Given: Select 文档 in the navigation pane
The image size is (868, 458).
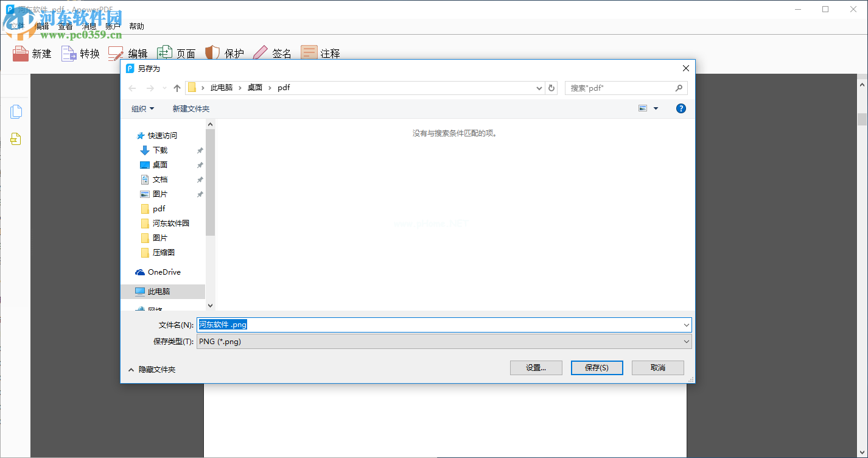Looking at the screenshot, I should [x=160, y=179].
